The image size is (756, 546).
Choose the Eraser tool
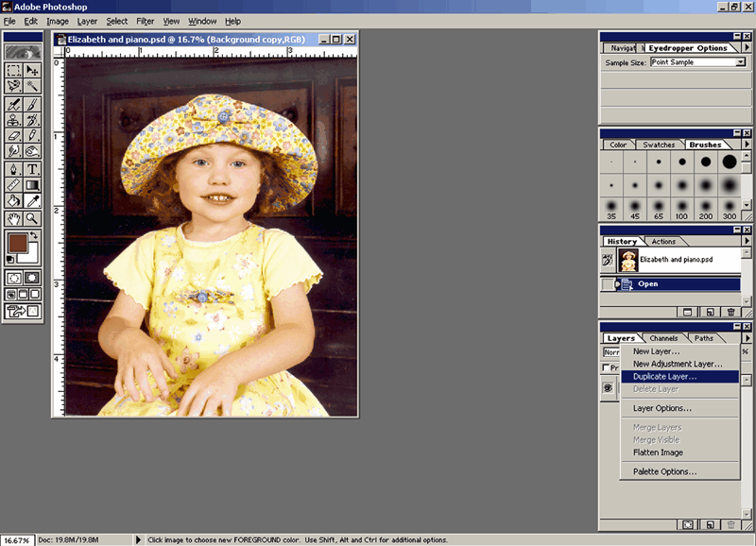coord(14,136)
